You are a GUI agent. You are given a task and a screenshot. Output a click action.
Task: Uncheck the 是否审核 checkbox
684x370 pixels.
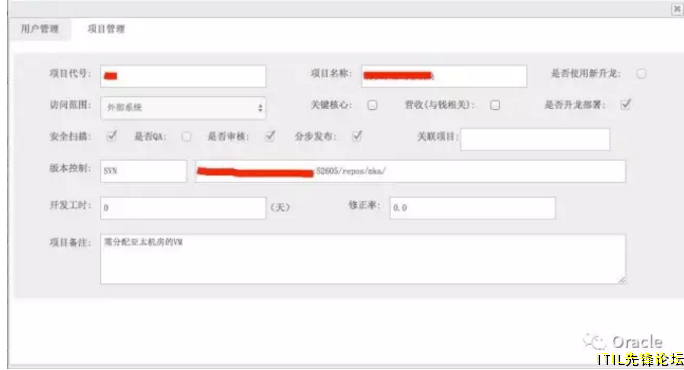270,136
